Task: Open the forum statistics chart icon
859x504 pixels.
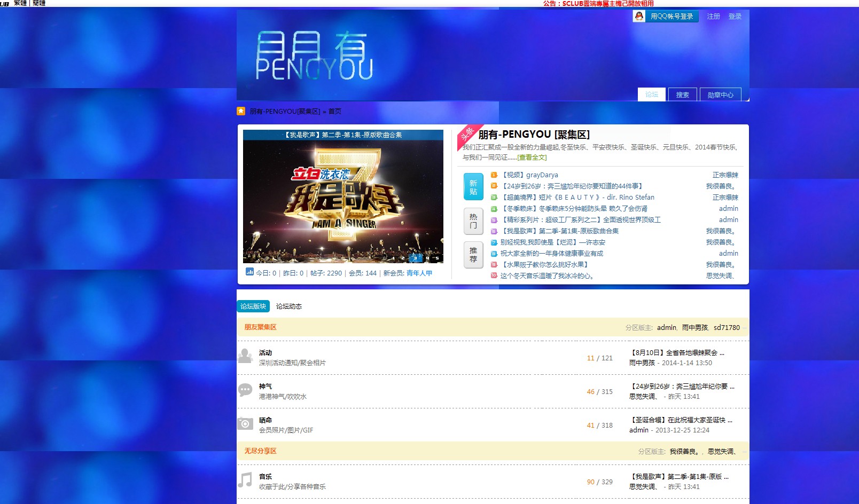Action: [249, 272]
